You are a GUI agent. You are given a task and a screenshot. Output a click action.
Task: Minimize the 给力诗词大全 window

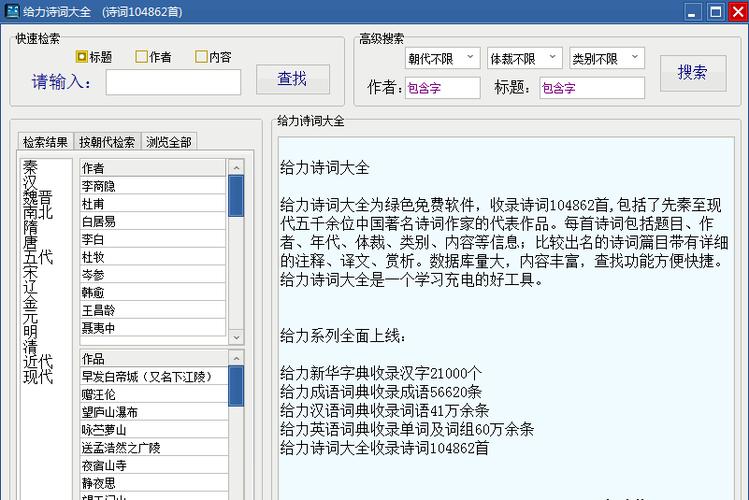pos(691,12)
